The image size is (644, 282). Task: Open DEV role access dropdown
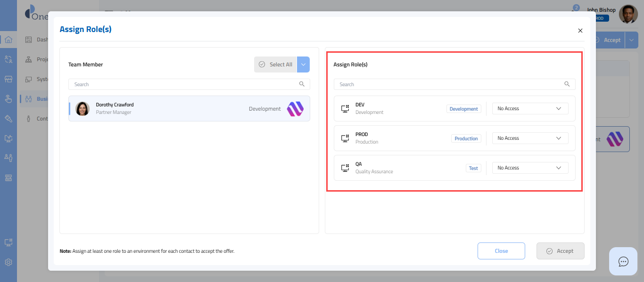tap(530, 109)
